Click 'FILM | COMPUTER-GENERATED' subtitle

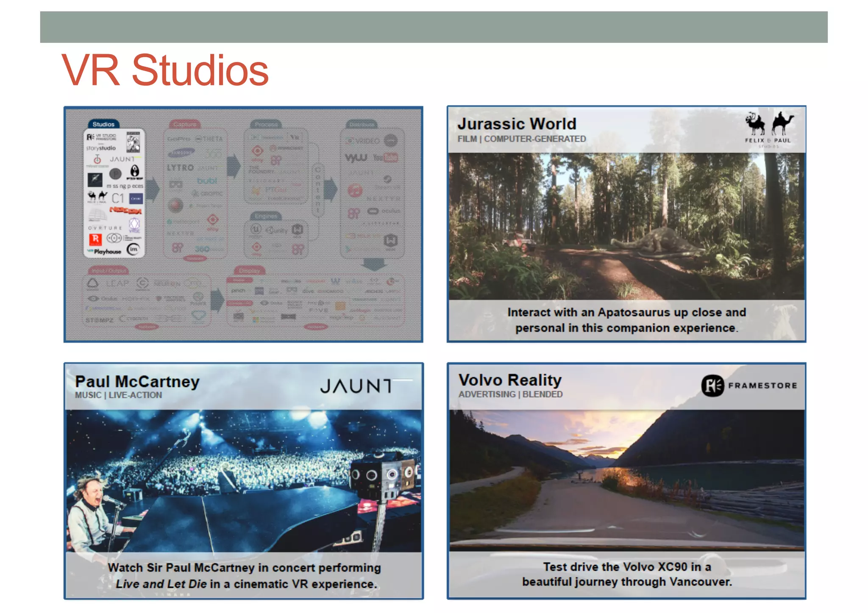click(x=522, y=139)
